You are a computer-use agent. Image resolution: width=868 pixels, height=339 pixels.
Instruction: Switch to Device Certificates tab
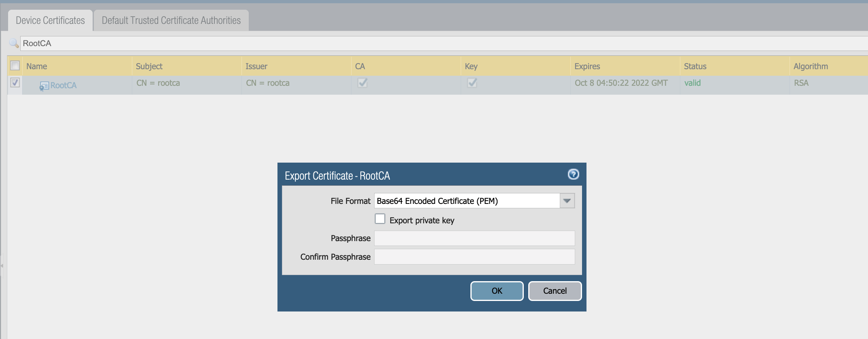[x=50, y=21]
